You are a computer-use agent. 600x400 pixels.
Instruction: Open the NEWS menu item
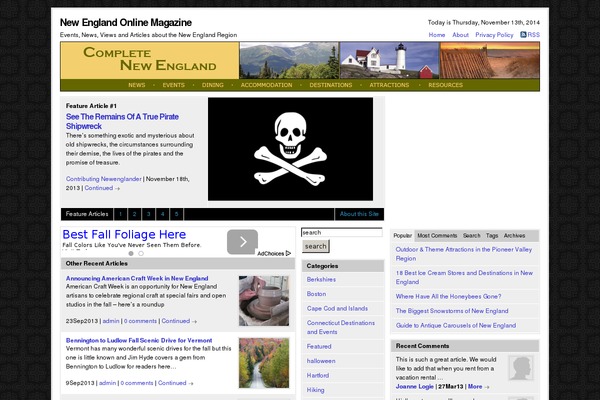pos(137,85)
